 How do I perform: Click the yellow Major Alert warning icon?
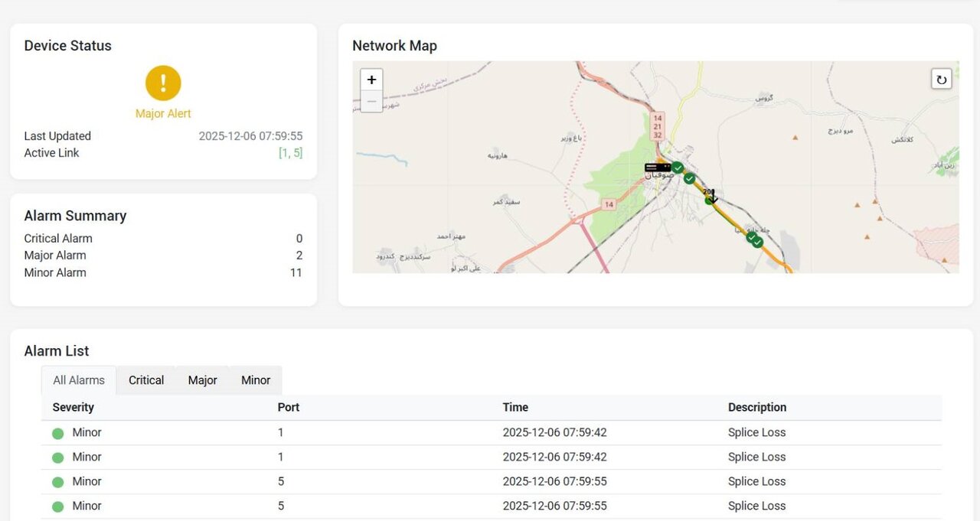pyautogui.click(x=163, y=83)
